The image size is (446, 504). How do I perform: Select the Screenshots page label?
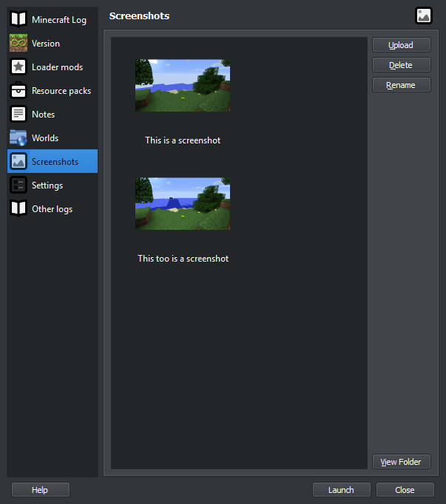tap(55, 161)
